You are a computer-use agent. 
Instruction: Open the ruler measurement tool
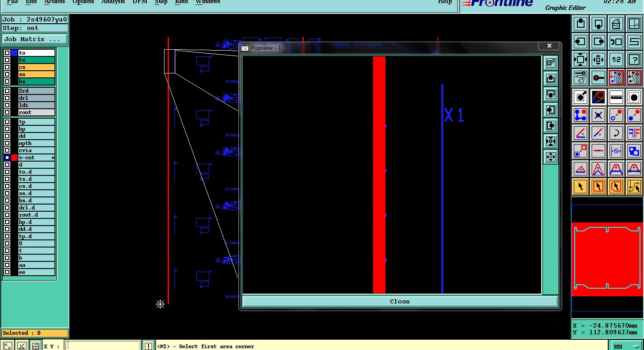616,97
